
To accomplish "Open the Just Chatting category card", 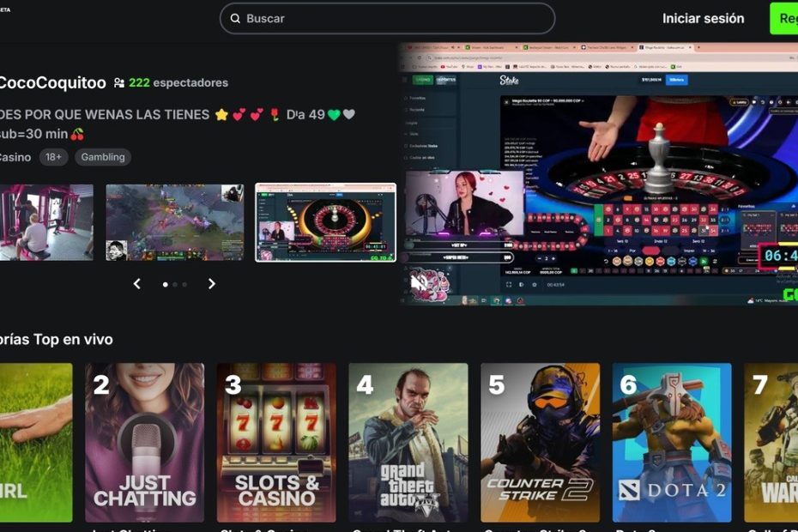I will (x=144, y=443).
